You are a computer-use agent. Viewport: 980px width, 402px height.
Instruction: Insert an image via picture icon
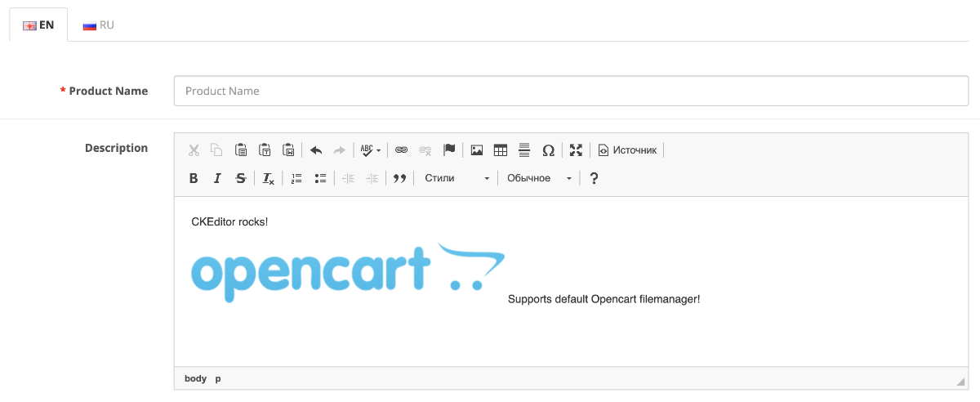point(477,150)
